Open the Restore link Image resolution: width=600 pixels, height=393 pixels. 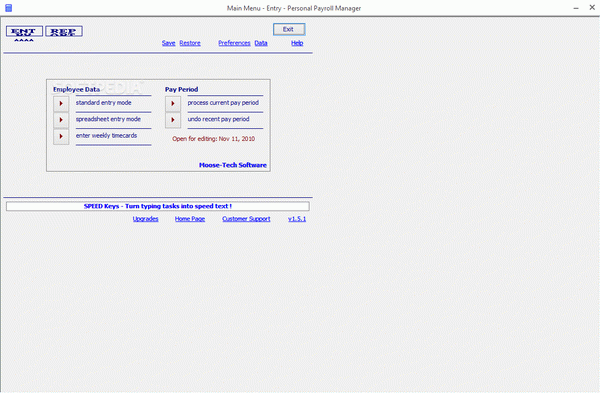point(190,43)
